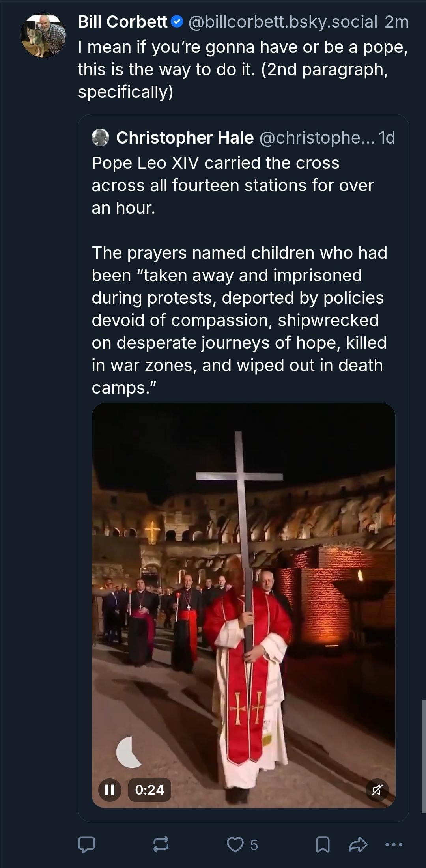The width and height of the screenshot is (426, 868).
Task: Click Christopher Hale's small avatar
Action: [x=100, y=138]
